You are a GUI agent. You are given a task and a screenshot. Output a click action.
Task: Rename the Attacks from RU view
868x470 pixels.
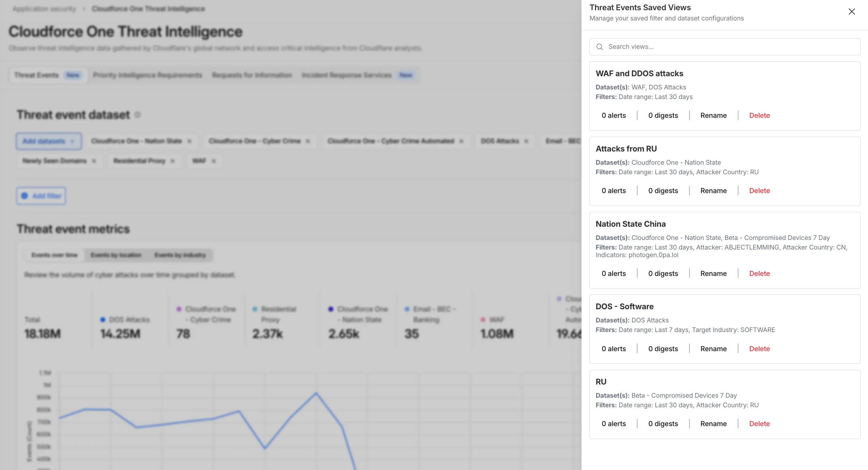tap(713, 191)
